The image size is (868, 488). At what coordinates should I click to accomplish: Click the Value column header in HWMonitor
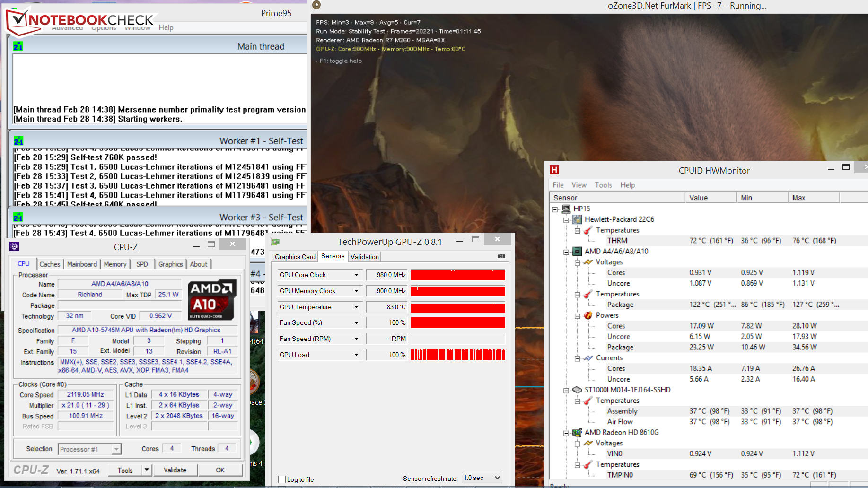point(711,198)
